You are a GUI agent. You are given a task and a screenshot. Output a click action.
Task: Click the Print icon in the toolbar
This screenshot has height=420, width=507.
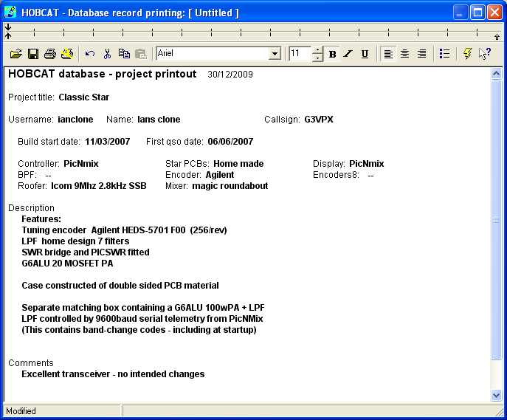pos(49,54)
